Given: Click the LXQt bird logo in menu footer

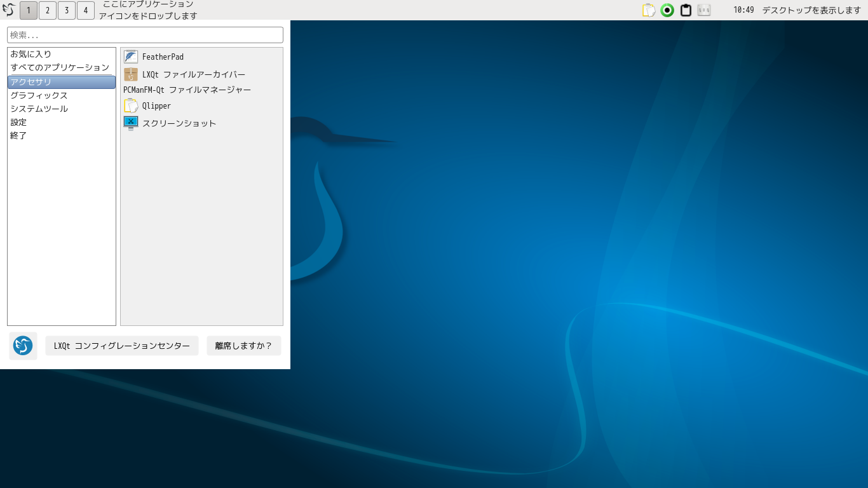Looking at the screenshot, I should (x=23, y=346).
